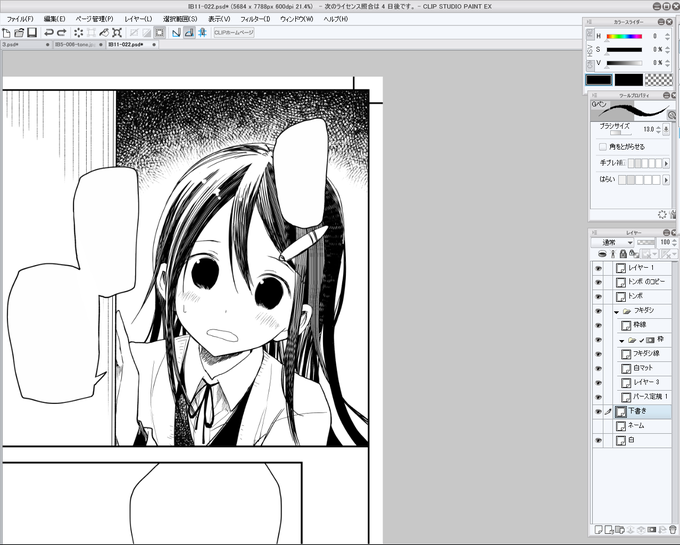Image resolution: width=680 pixels, height=545 pixels.
Task: Click the Gペン brush stroke preview
Action: tap(633, 111)
